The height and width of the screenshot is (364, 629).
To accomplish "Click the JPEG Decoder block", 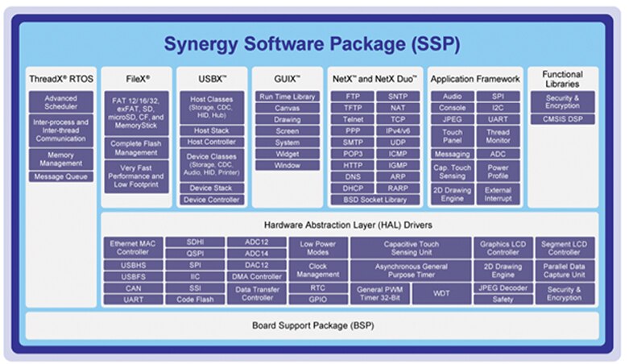I will pos(503,288).
